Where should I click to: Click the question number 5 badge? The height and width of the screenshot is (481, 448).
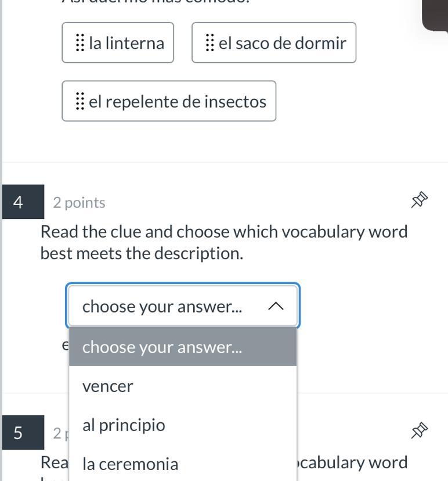pos(19,433)
